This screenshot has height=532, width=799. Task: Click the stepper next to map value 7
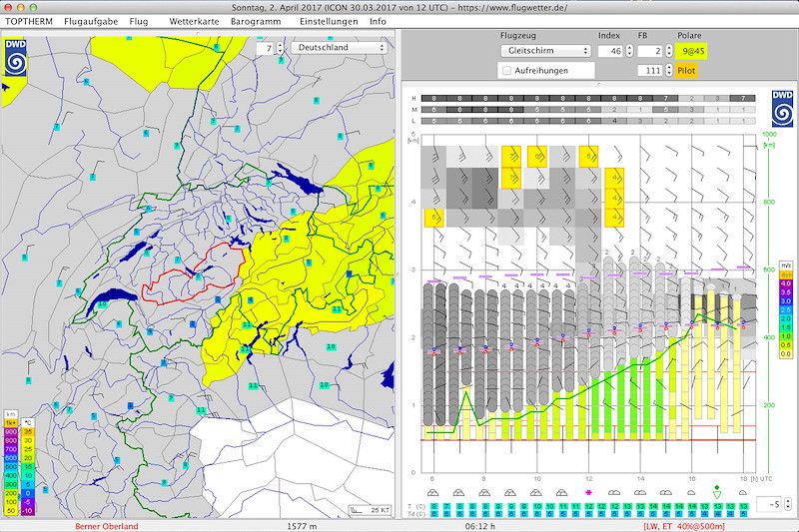point(280,48)
